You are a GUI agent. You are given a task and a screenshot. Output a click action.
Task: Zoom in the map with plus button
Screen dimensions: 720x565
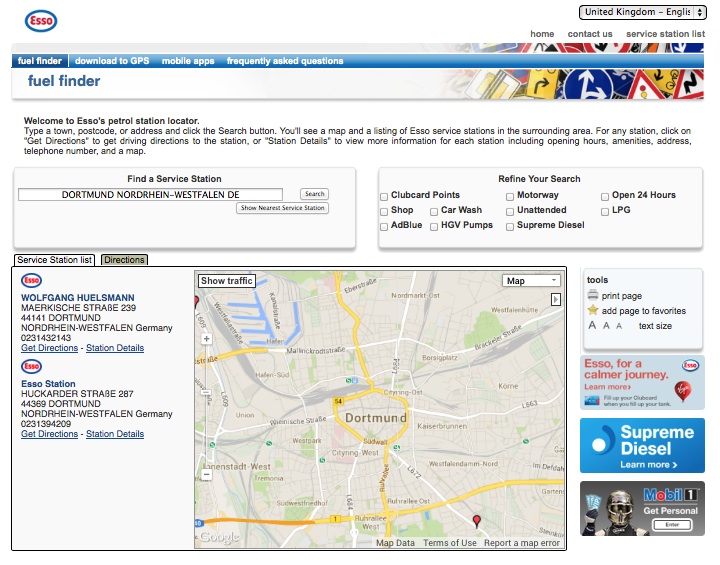pos(206,339)
